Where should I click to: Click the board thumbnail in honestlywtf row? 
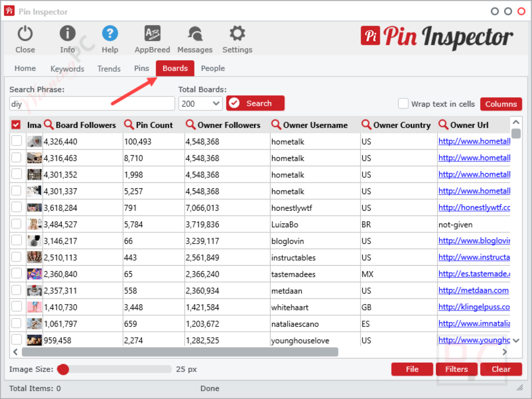tap(34, 208)
